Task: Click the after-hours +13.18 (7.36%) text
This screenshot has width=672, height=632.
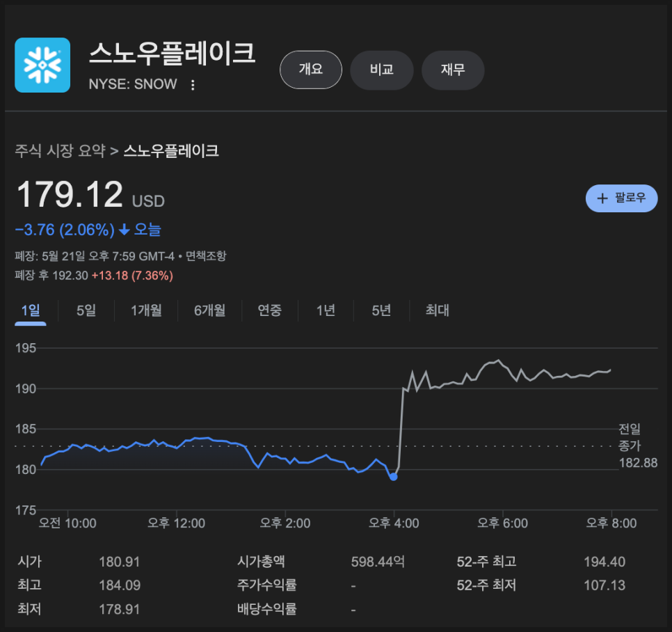Action: point(132,276)
